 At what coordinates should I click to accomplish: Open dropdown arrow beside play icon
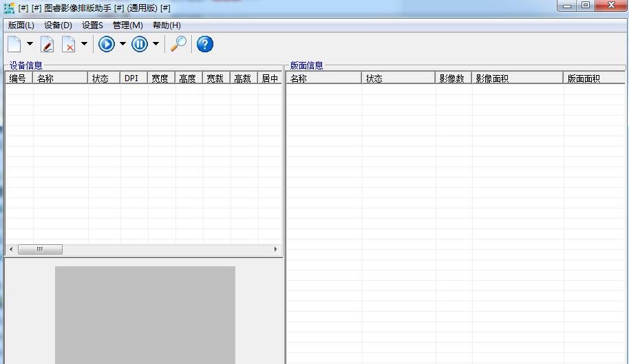(122, 44)
